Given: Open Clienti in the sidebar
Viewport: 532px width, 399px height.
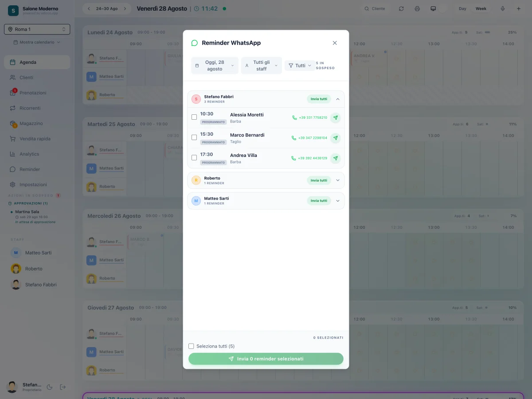Looking at the screenshot, I should pyautogui.click(x=37, y=78).
